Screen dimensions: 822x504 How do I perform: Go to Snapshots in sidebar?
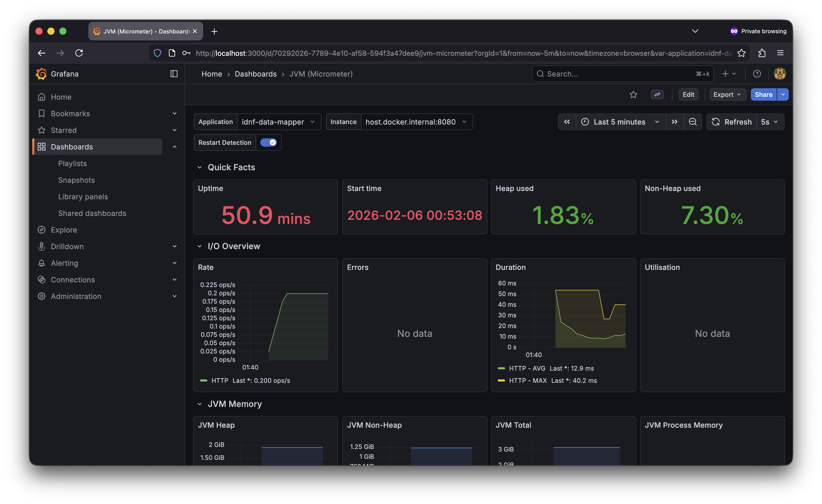tap(76, 180)
